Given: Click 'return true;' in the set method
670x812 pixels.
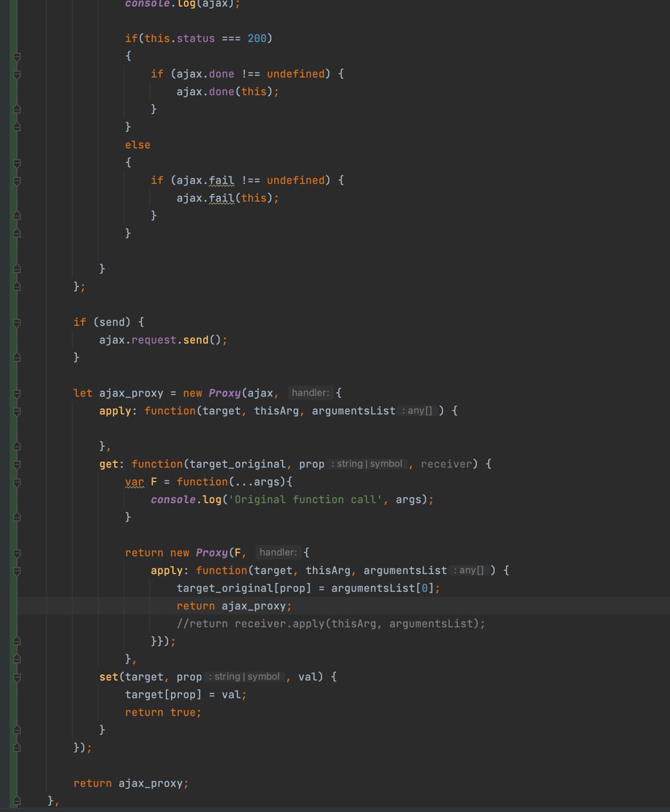Looking at the screenshot, I should point(163,712).
